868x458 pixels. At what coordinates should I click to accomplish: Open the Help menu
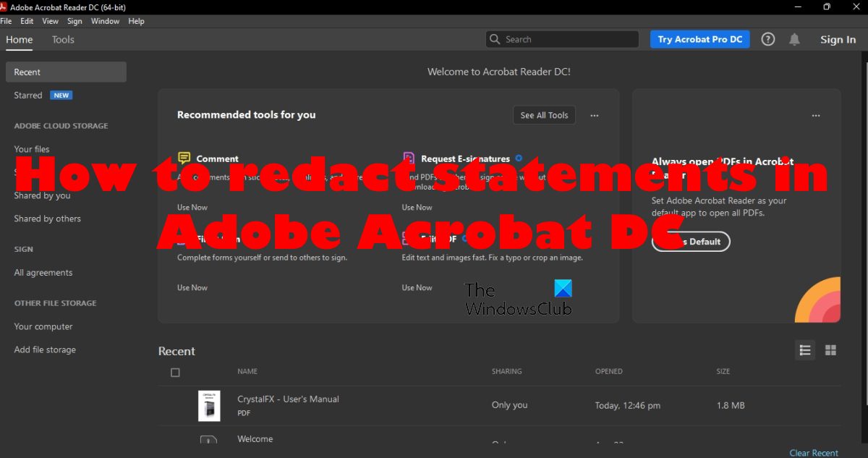[136, 21]
